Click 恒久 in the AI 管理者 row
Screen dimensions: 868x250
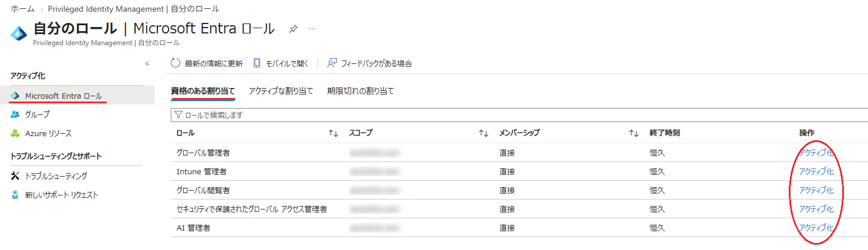[657, 228]
